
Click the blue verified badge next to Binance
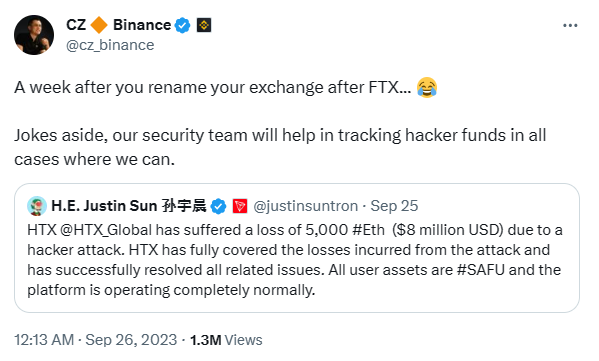point(183,25)
